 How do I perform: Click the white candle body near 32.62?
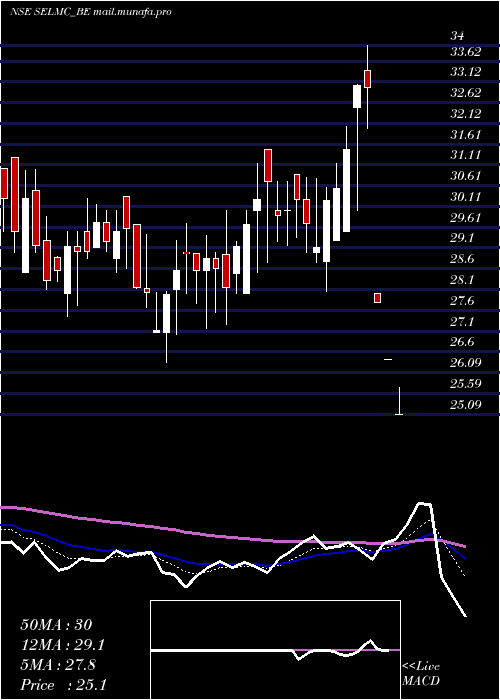(357, 96)
